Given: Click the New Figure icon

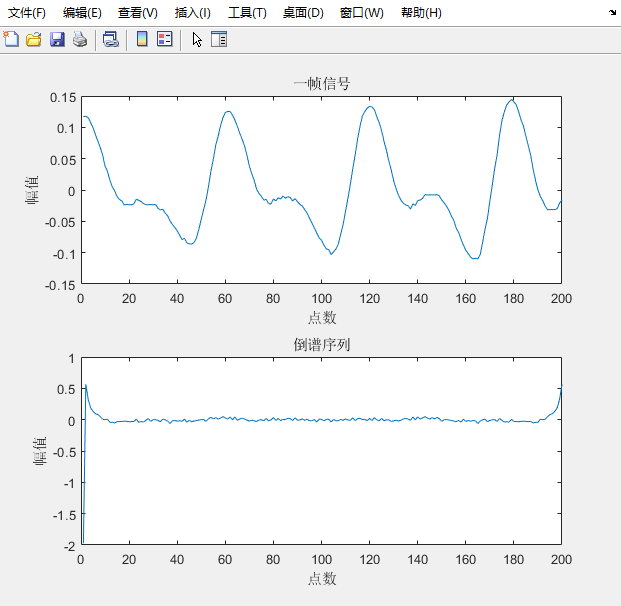Looking at the screenshot, I should coord(11,39).
